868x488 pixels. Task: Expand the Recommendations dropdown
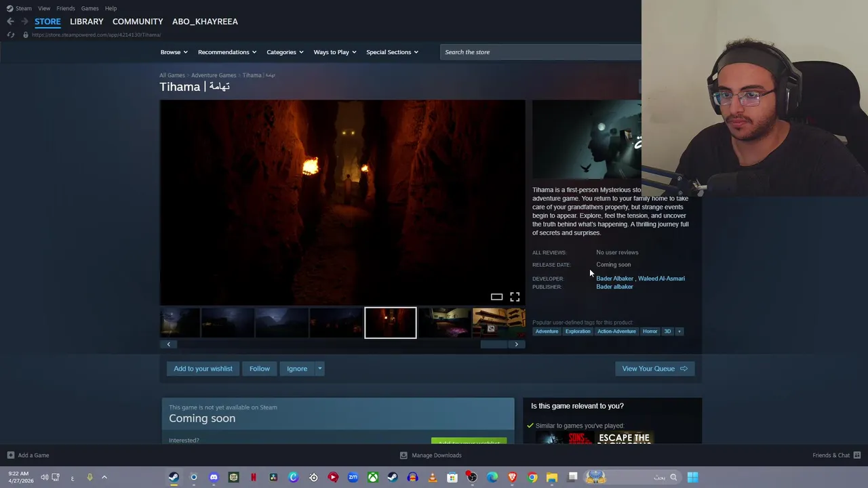(x=227, y=52)
